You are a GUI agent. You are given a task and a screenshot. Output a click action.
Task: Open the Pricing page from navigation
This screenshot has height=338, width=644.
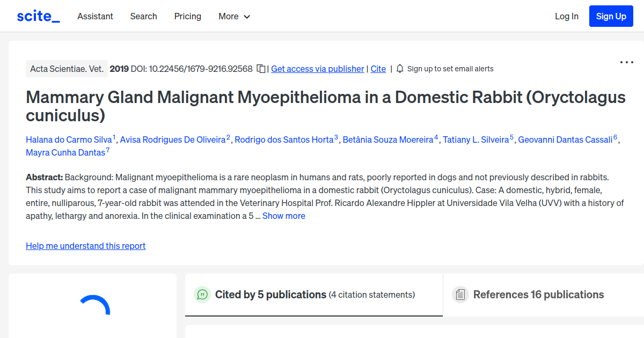[x=187, y=16]
